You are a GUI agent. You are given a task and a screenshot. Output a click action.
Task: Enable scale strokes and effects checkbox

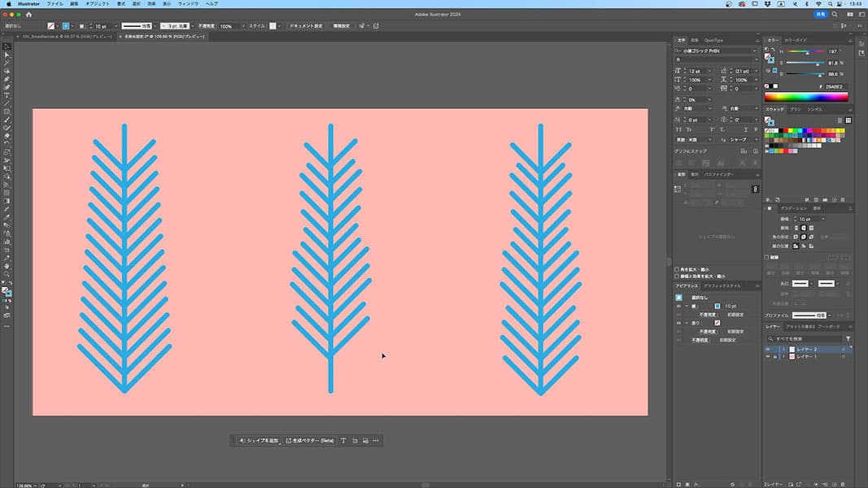click(677, 276)
